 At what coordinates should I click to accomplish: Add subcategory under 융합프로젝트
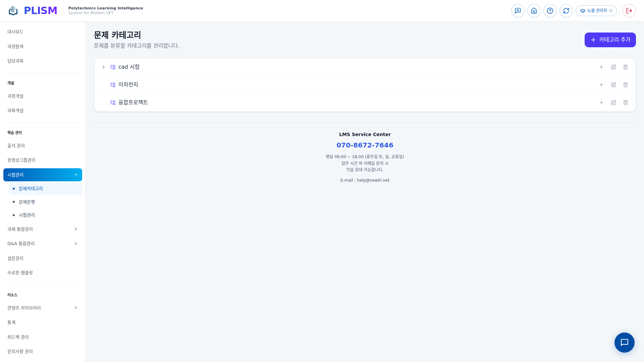(601, 103)
